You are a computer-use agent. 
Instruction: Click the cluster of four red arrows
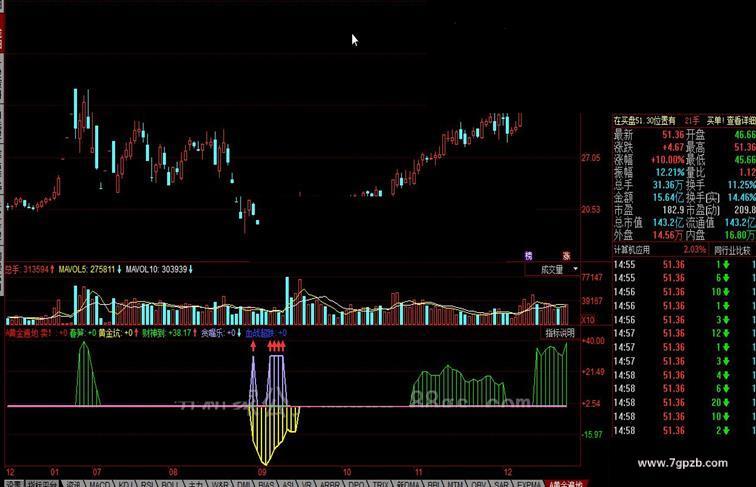click(276, 345)
